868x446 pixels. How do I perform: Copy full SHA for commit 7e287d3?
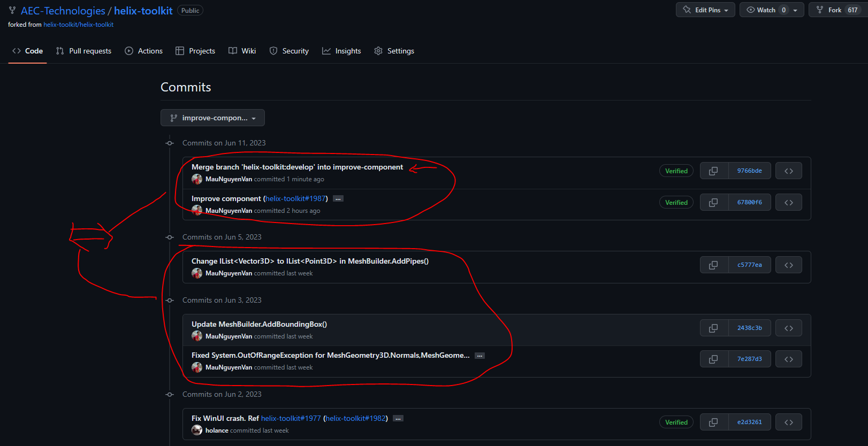tap(714, 359)
